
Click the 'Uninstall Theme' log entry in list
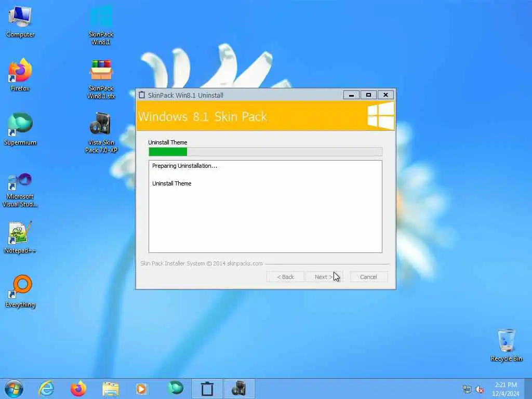pos(171,183)
